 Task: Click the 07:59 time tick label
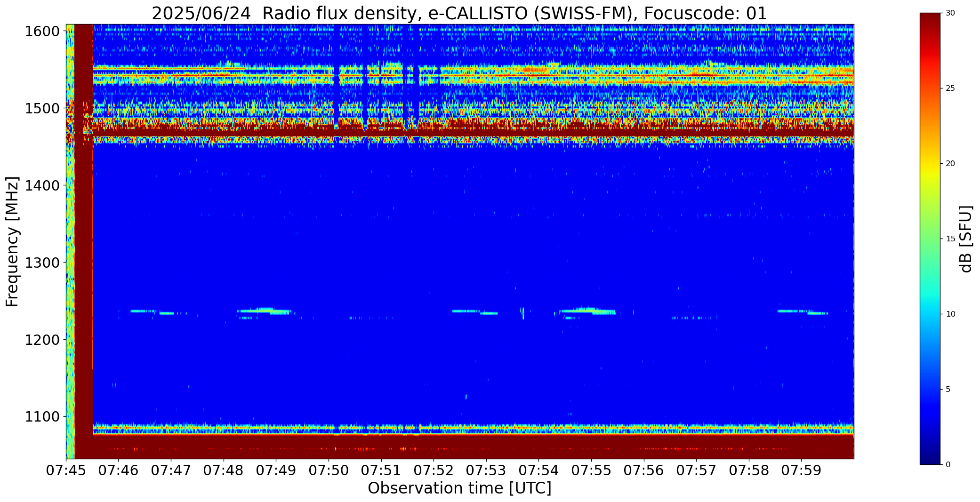coord(801,470)
